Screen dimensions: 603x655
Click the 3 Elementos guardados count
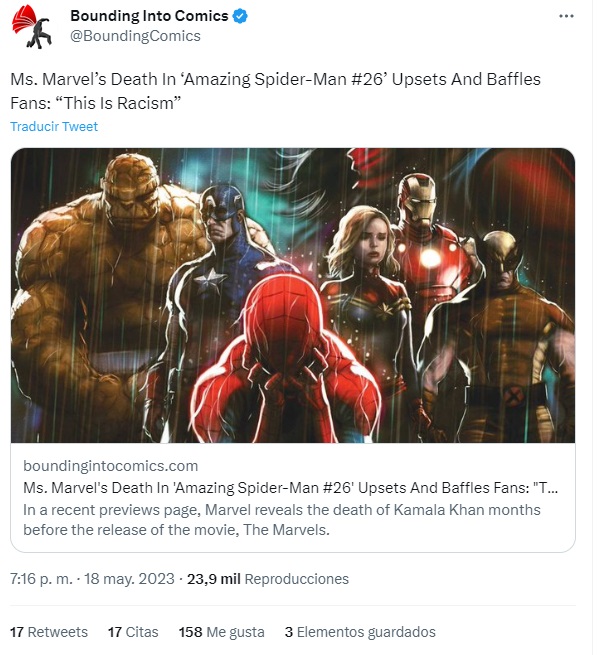[x=360, y=632]
